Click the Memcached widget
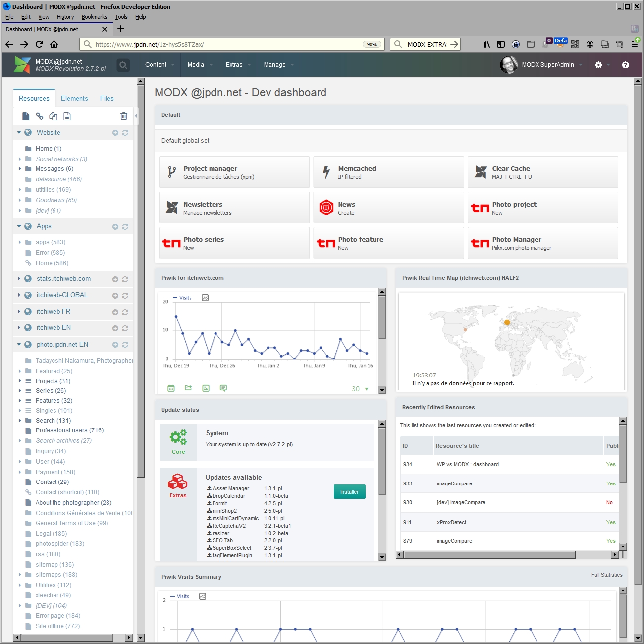The width and height of the screenshot is (644, 644). pyautogui.click(x=388, y=172)
